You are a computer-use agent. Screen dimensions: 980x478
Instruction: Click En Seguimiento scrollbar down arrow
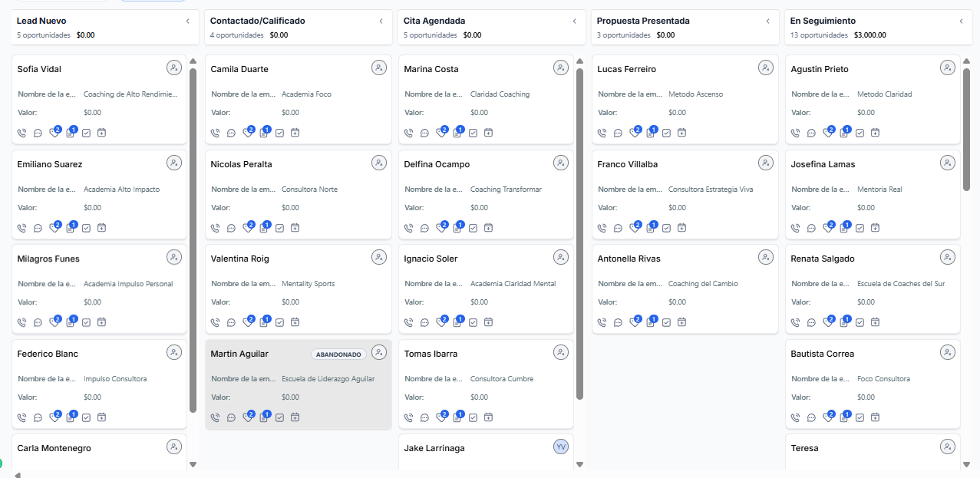pyautogui.click(x=966, y=464)
